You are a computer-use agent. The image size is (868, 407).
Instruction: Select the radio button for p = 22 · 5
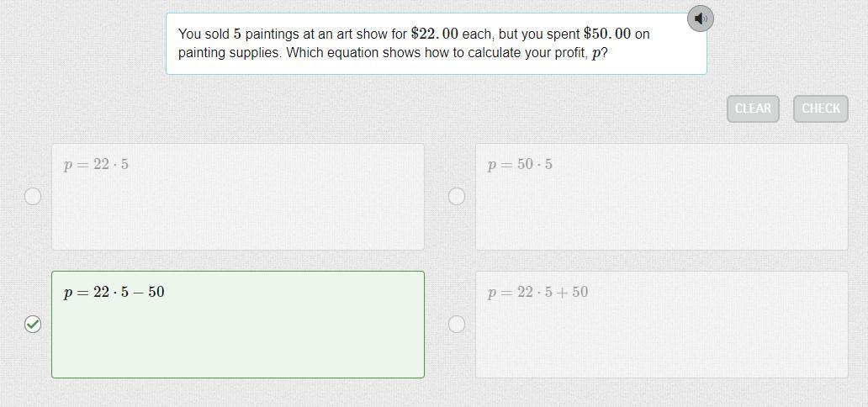pos(33,196)
